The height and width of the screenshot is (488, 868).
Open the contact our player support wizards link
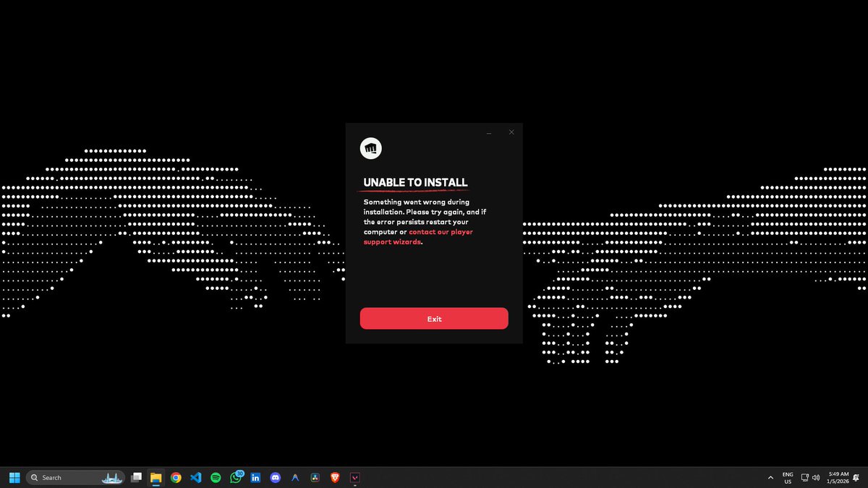tap(418, 237)
